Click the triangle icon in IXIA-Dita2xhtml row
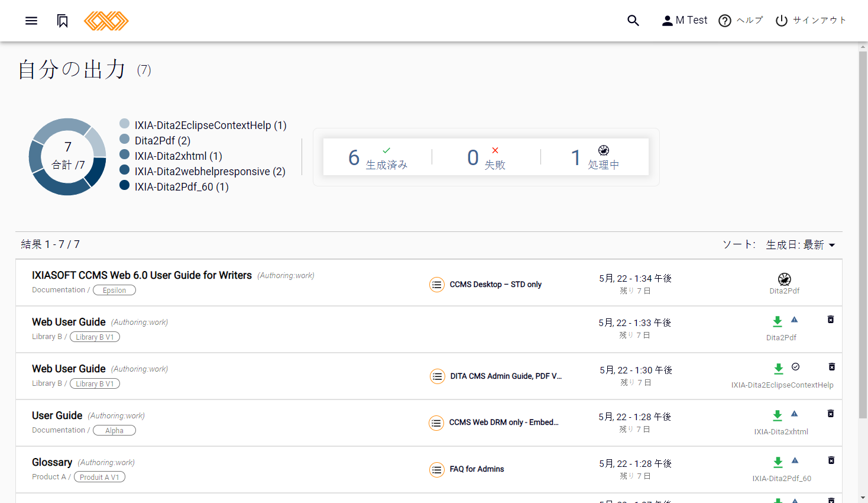Image resolution: width=868 pixels, height=503 pixels. coord(795,414)
